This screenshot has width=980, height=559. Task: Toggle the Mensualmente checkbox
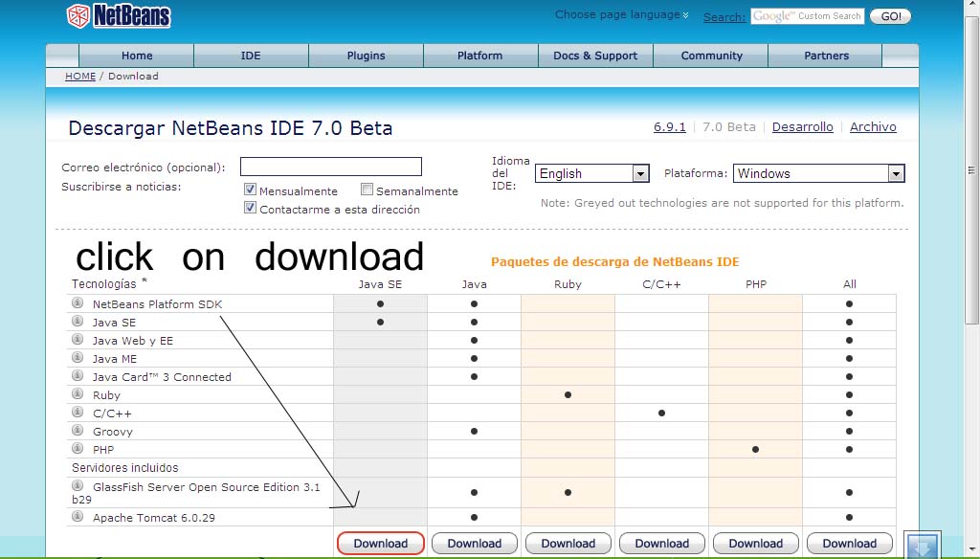[250, 190]
